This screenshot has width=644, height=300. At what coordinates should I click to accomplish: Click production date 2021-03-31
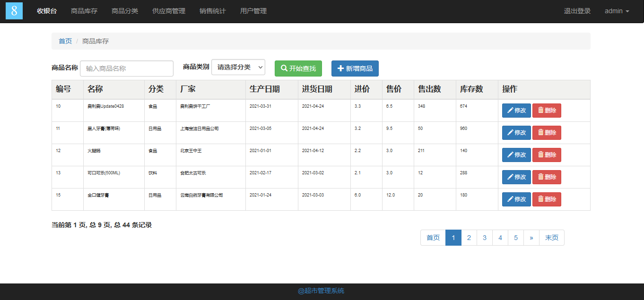(x=261, y=106)
